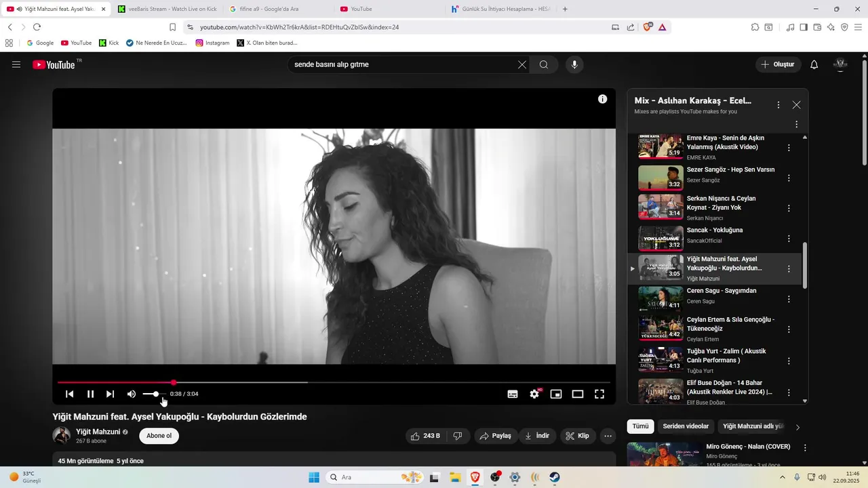This screenshot has width=868, height=488.
Task: Switch to veeBaris Stream Kick tab
Action: click(166, 9)
